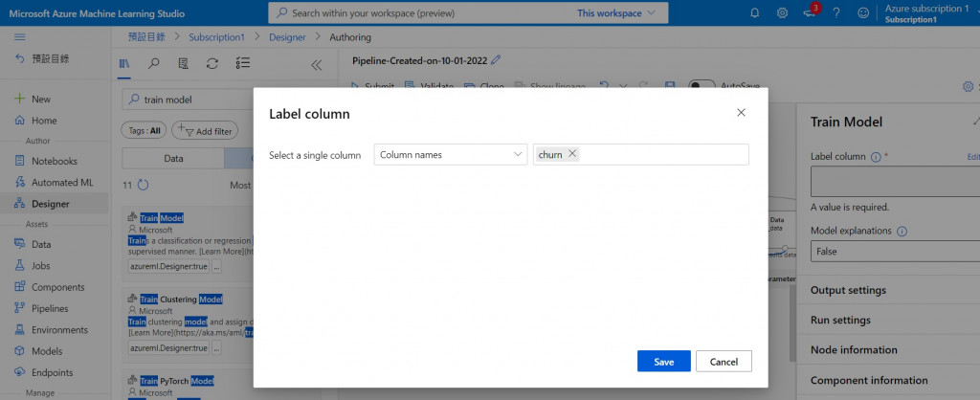
Task: Click the save disk icon in toolbar
Action: [669, 85]
